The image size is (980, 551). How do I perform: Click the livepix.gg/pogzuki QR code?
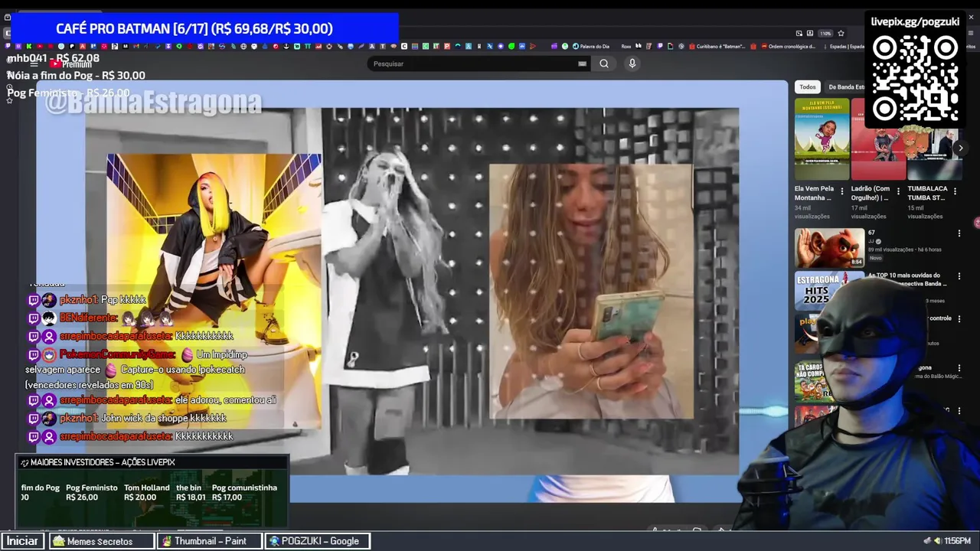915,77
